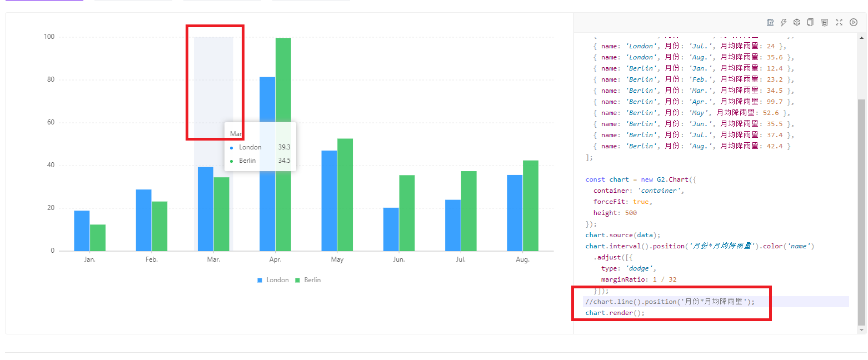
Task: Click the green Berlin legend color swatch
Action: point(298,279)
